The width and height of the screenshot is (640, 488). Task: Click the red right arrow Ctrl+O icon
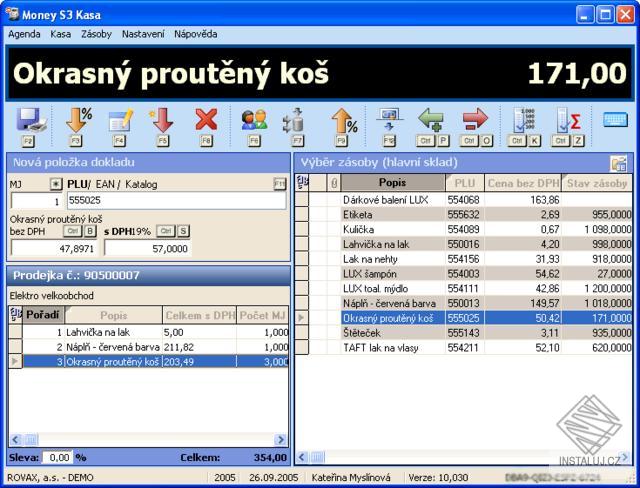[475, 119]
